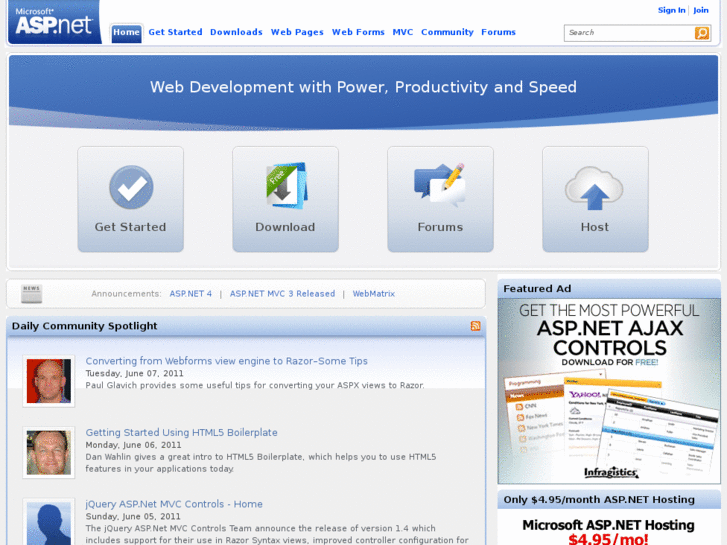Click the Microsoft ASP.net logo
This screenshot has height=545, width=727.
54,22
